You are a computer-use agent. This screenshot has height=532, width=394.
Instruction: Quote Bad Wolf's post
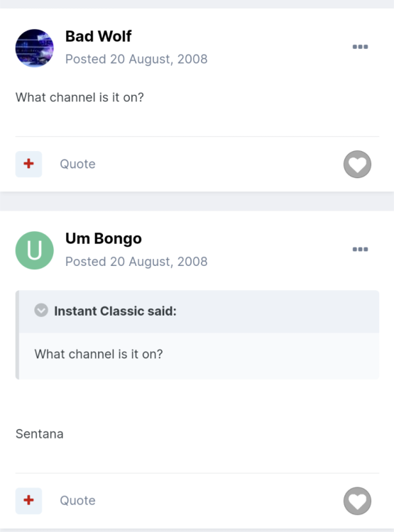point(77,164)
